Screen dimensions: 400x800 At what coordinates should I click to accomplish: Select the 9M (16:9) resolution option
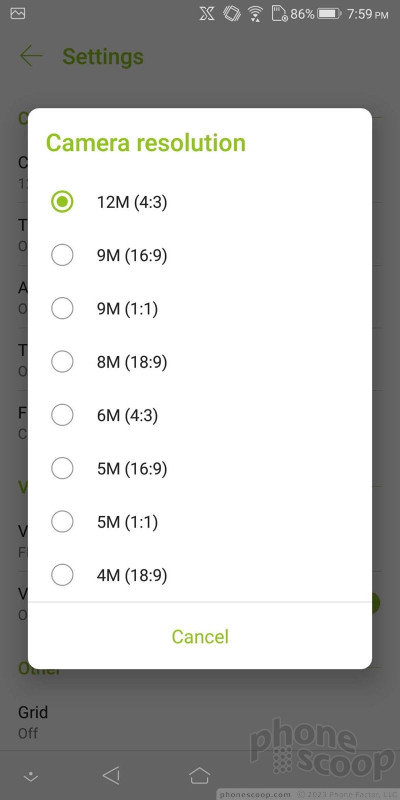click(x=199, y=255)
